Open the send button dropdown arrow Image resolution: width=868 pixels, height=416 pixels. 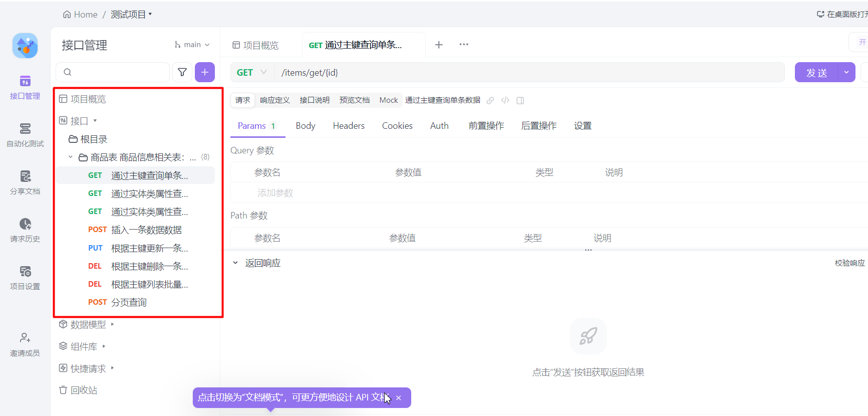click(x=846, y=72)
